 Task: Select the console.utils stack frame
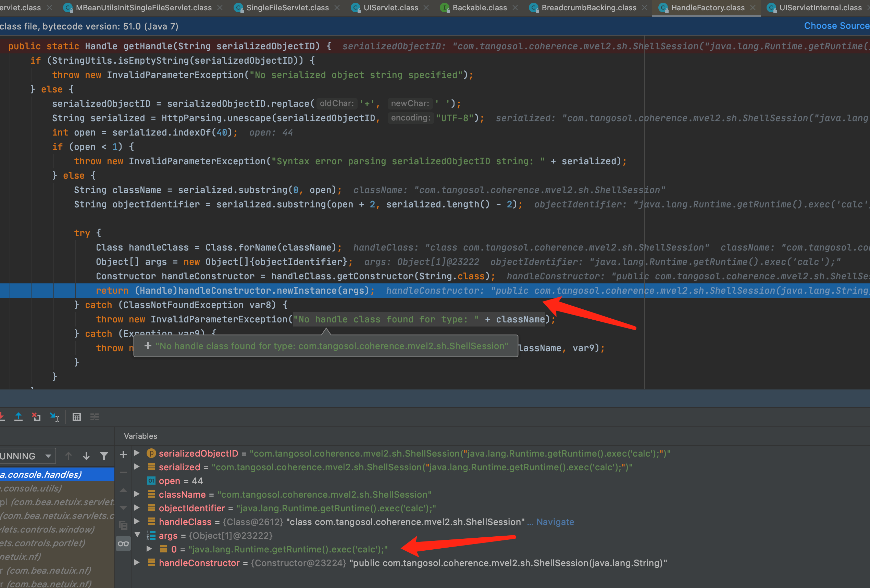click(x=32, y=488)
